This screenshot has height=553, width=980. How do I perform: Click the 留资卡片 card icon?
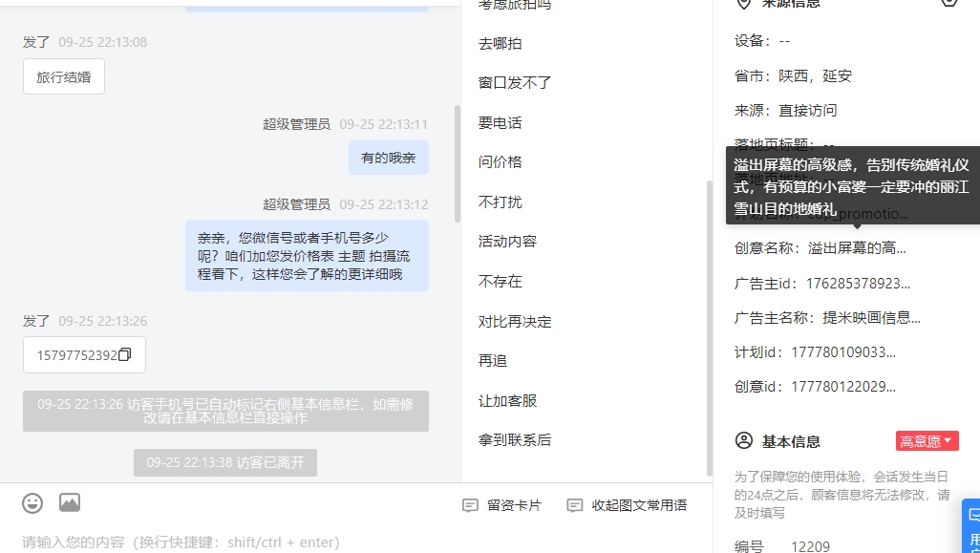470,505
